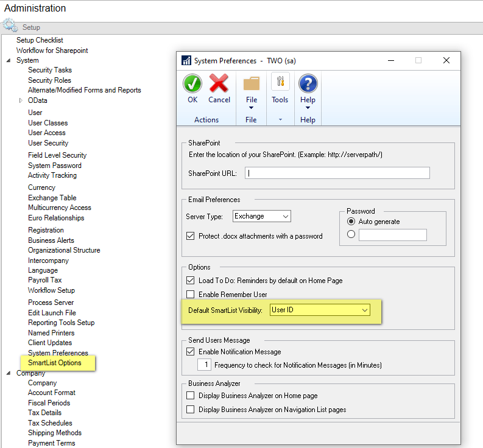Open User Access

pos(47,133)
